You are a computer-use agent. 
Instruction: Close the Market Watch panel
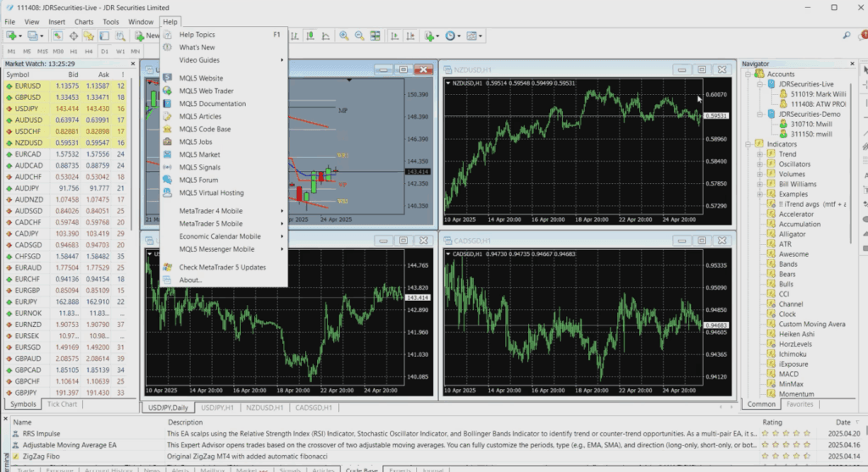coord(133,64)
